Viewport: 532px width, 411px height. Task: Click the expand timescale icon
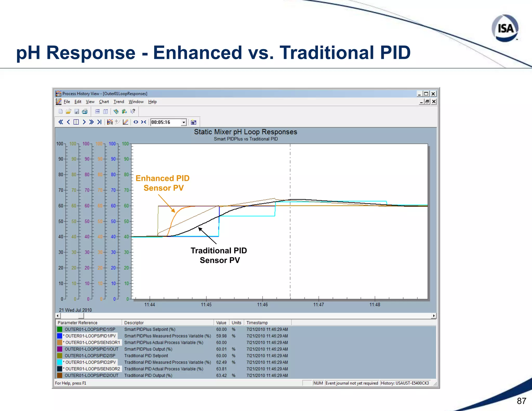tap(136, 122)
